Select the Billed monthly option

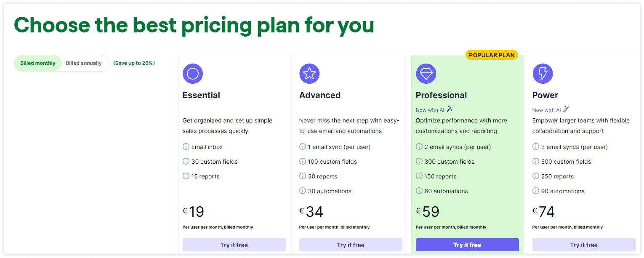tap(38, 63)
